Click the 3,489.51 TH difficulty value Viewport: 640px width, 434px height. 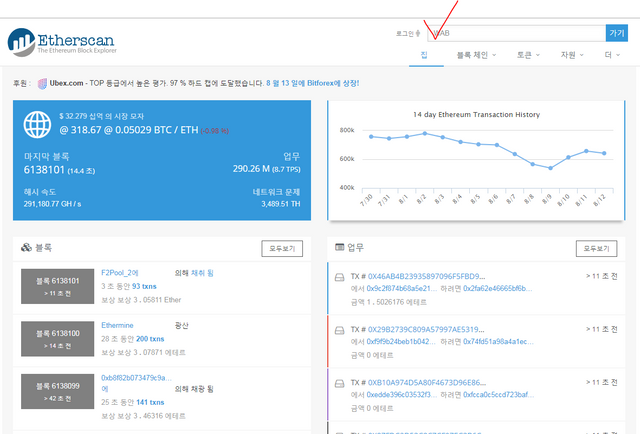pos(281,204)
